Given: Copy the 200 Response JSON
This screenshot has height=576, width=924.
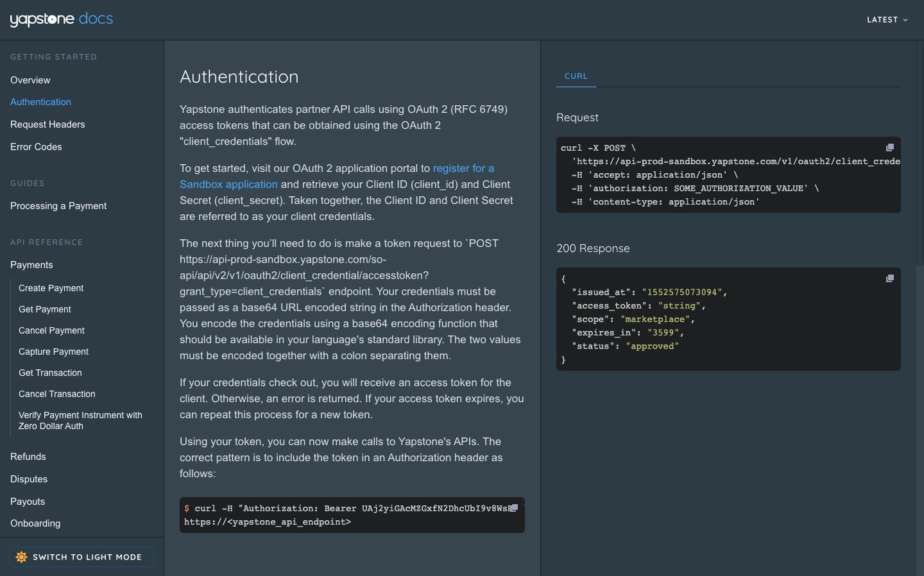Looking at the screenshot, I should [889, 278].
